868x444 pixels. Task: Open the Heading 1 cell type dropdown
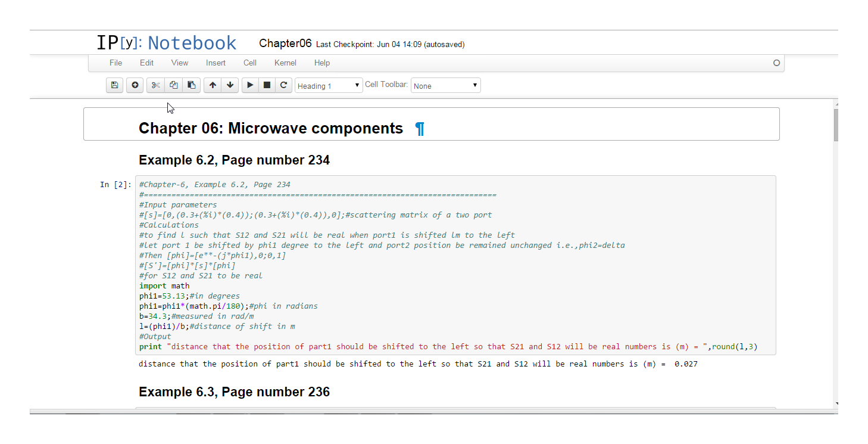(x=329, y=86)
